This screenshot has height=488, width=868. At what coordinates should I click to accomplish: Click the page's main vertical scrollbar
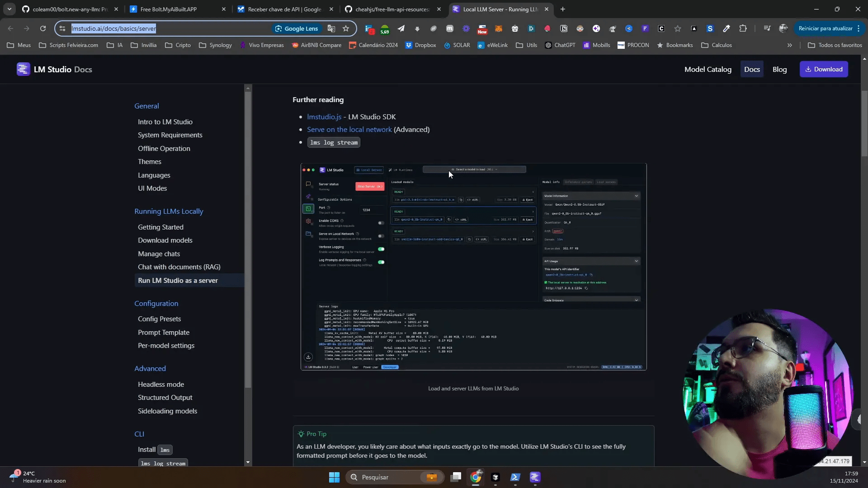[864, 123]
